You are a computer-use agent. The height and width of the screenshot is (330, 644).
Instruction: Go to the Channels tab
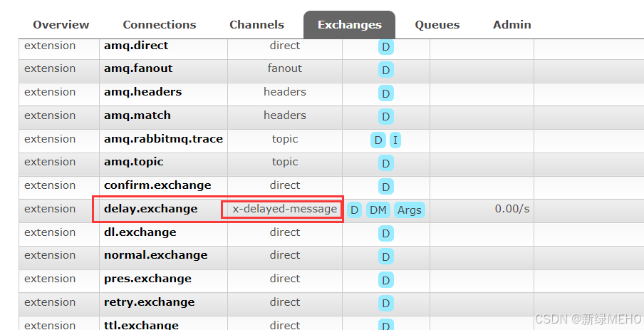click(x=256, y=25)
